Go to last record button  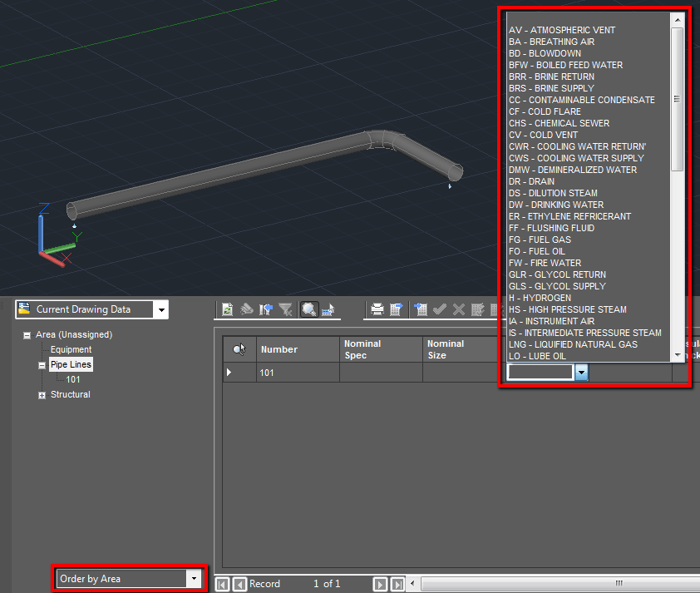397,584
